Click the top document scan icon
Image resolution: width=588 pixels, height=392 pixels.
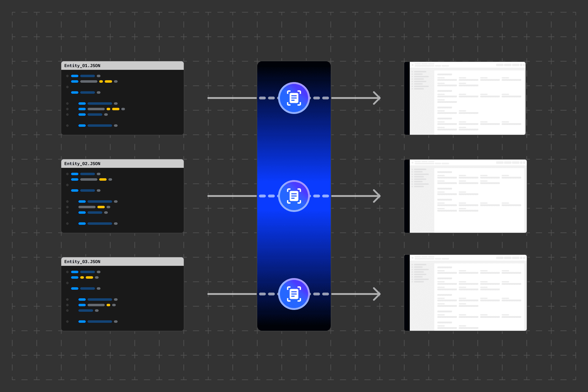(x=294, y=98)
